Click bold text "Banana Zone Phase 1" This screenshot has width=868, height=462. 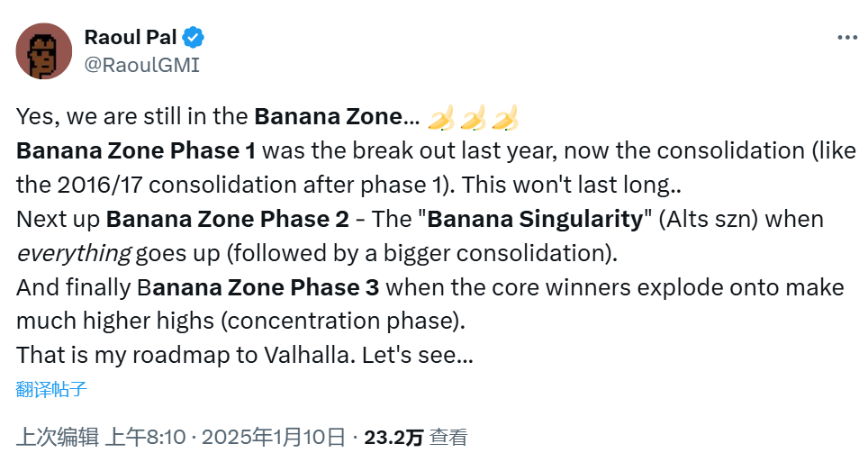[x=136, y=150]
